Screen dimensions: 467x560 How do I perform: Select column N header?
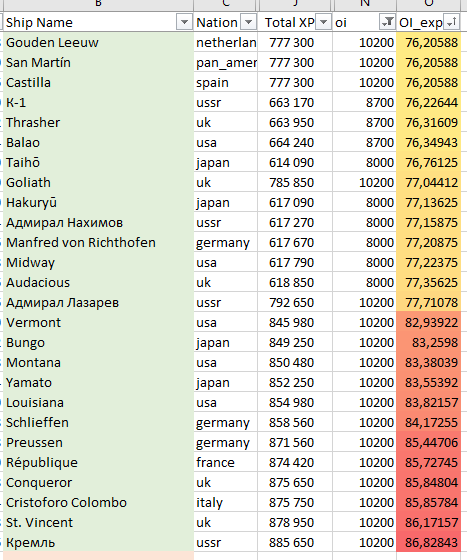click(x=365, y=4)
